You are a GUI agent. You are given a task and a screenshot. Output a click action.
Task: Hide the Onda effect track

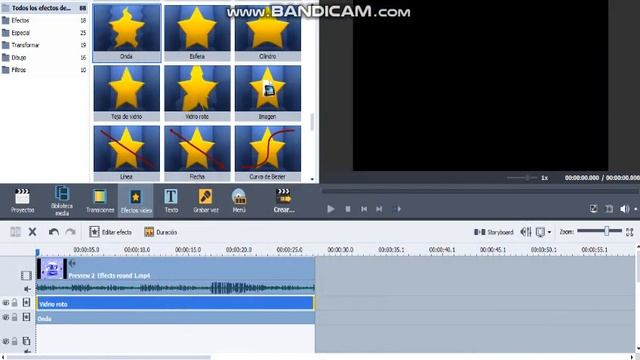point(6,317)
